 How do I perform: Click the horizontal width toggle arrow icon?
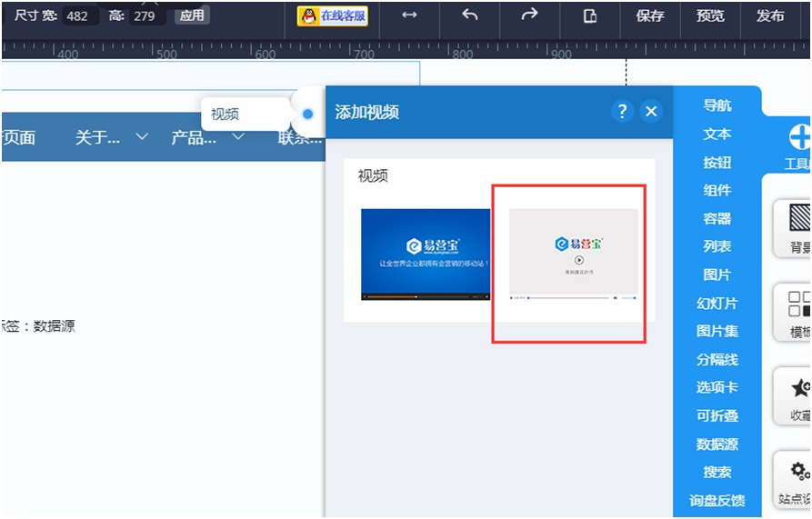[x=409, y=15]
